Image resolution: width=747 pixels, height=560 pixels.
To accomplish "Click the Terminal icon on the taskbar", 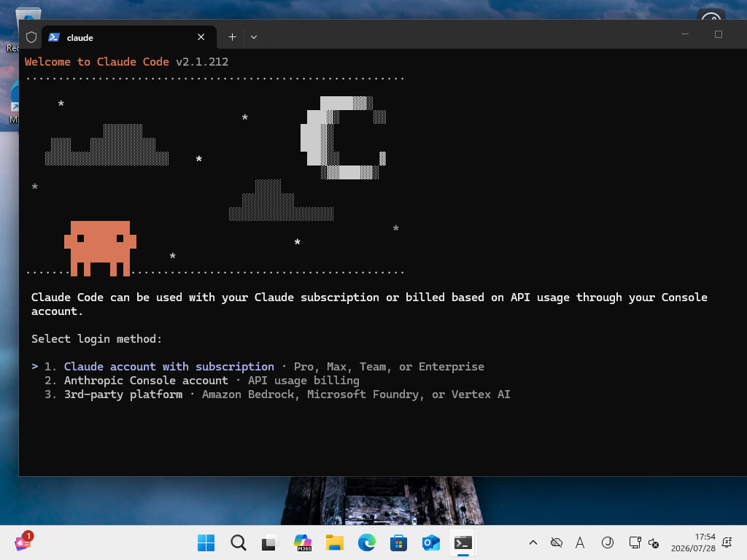I will point(462,542).
